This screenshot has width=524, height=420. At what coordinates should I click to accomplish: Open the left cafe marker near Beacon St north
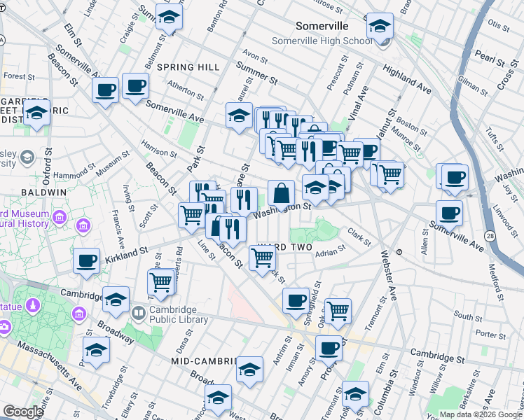pyautogui.click(x=105, y=91)
